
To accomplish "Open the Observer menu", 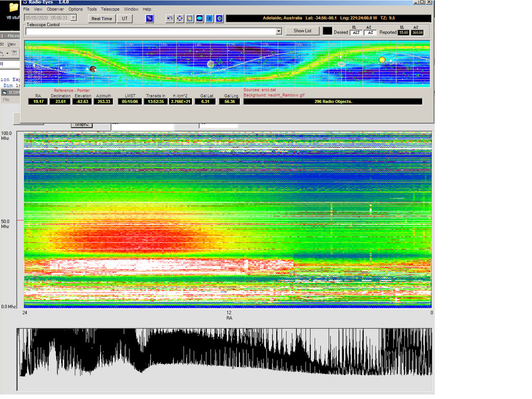I will tap(55, 9).
